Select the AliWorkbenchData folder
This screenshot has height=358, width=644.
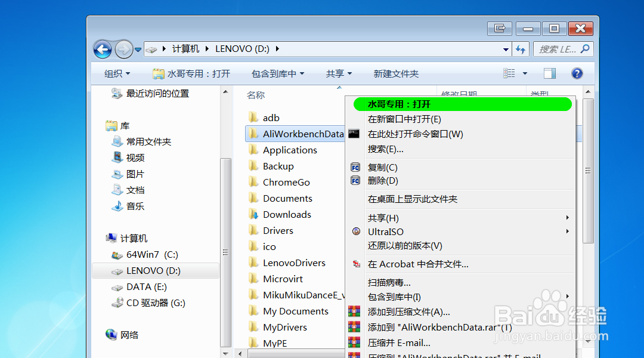coord(296,134)
